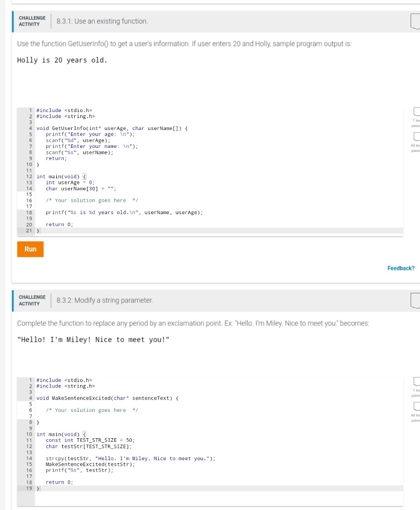This screenshot has width=420, height=510.
Task: Click the solution comment inside MakeSentenceExcited
Action: 92,410
